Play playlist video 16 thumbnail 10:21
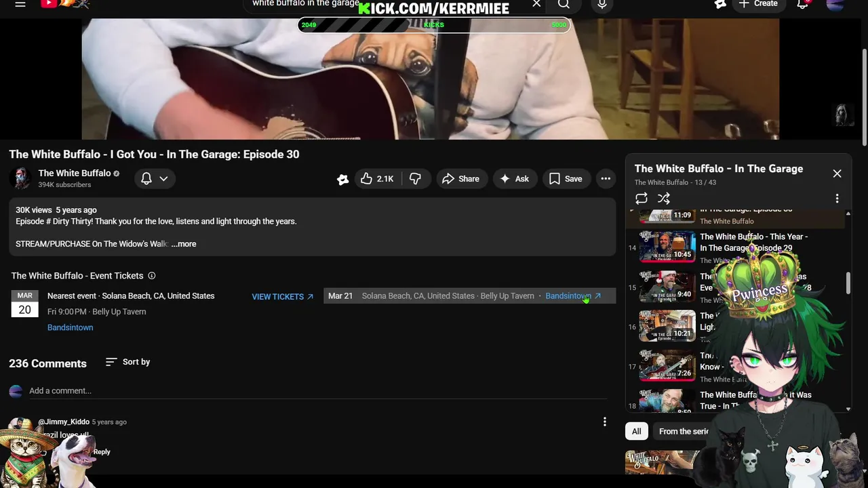Viewport: 868px width, 488px height. point(667,327)
